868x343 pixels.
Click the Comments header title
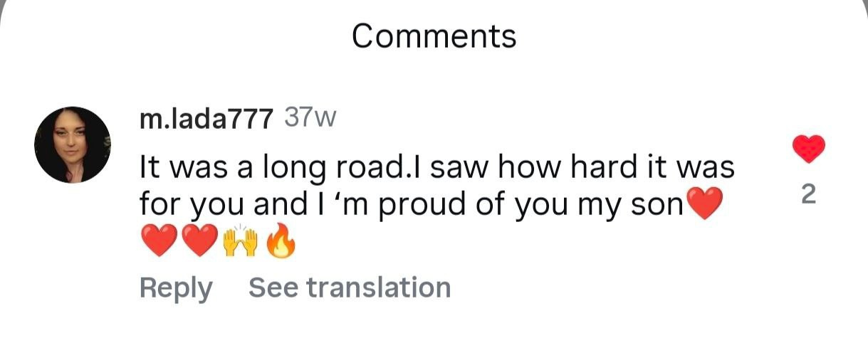click(434, 36)
